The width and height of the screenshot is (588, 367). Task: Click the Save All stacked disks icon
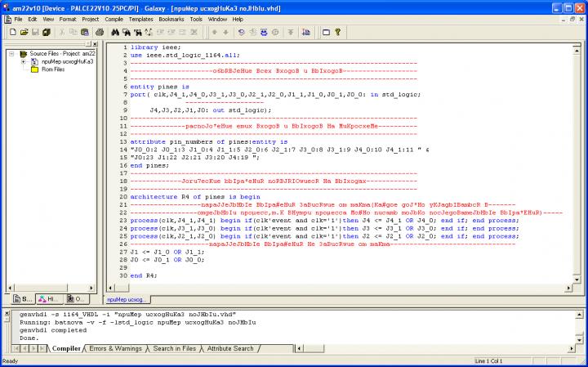click(47, 32)
